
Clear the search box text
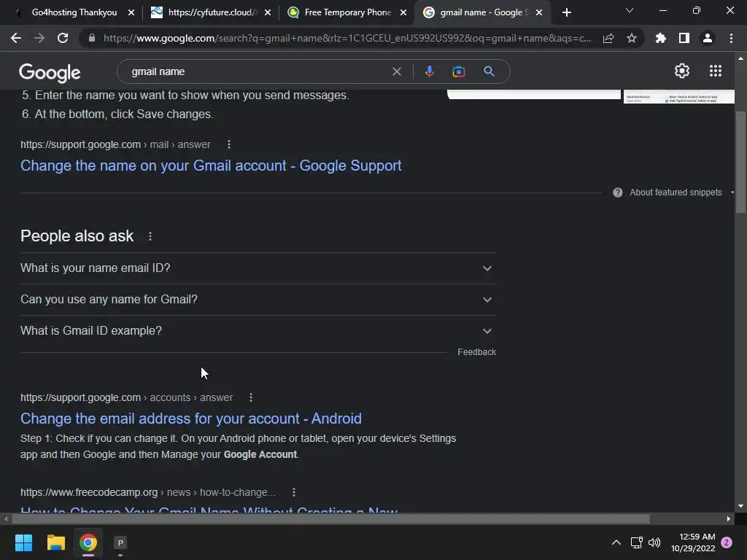(396, 71)
